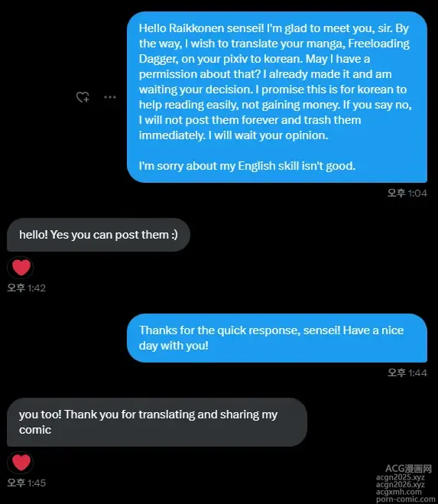
Task: Select the "you too! Thank you for translating" bubble
Action: [x=157, y=422]
